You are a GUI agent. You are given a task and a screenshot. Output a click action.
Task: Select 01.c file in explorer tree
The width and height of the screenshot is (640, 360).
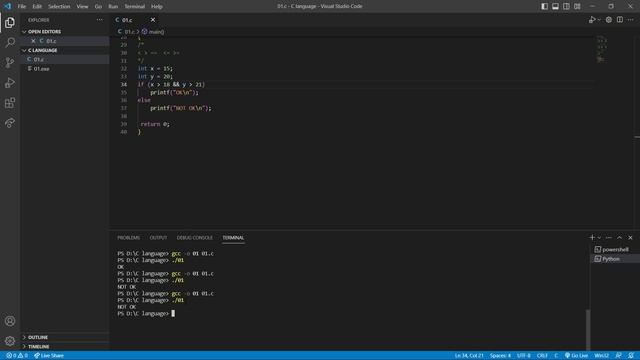[x=65, y=59]
